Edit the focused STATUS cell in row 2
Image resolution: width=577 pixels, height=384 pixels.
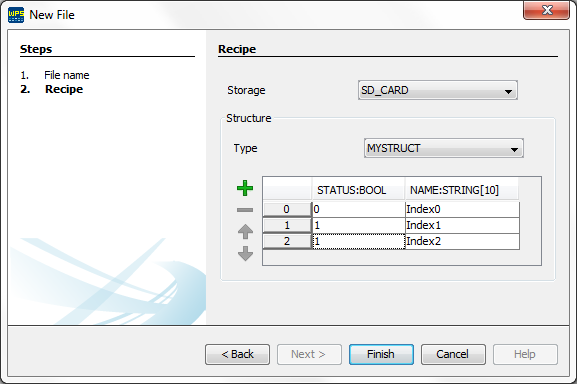point(358,241)
